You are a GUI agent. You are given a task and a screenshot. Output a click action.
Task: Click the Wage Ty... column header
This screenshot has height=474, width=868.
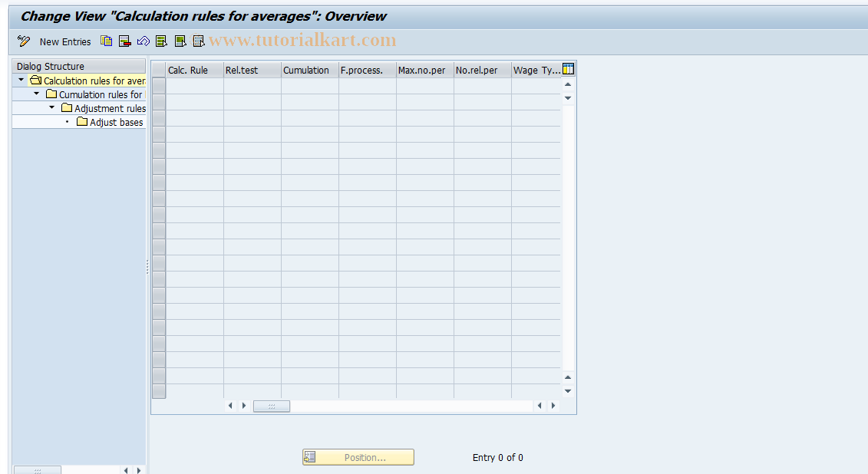click(536, 71)
